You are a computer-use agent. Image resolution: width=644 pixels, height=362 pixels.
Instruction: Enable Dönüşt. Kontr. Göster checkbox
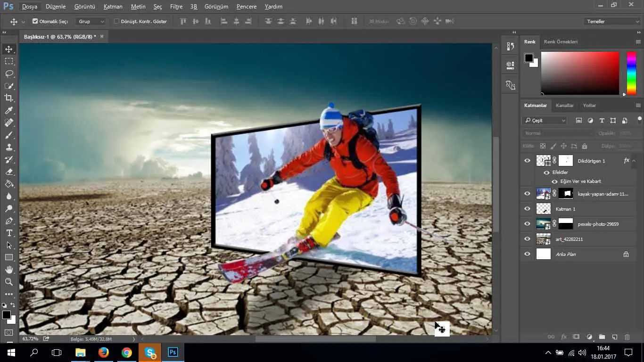(116, 21)
